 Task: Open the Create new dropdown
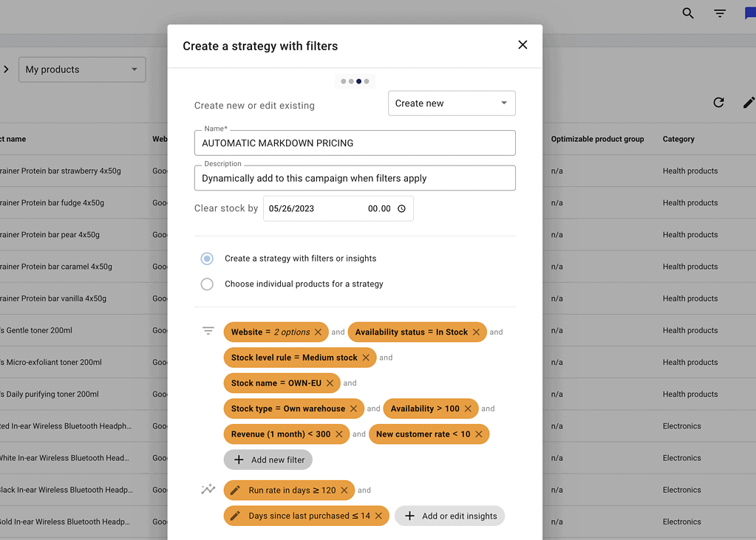coord(452,103)
